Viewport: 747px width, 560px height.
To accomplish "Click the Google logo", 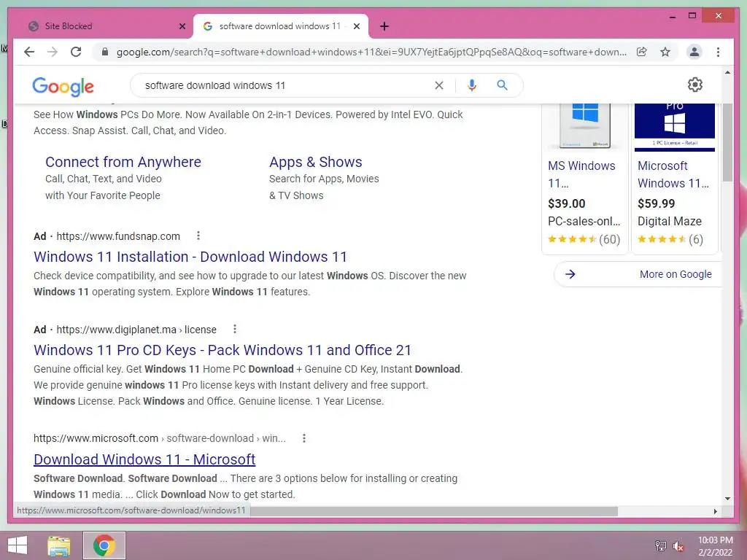I will point(63,86).
